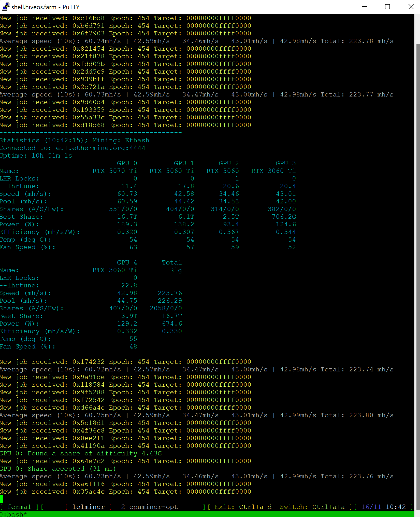Click the 'Switch: Ctrl+a+a' hint
Screen dimensions: 420x517
point(312,507)
